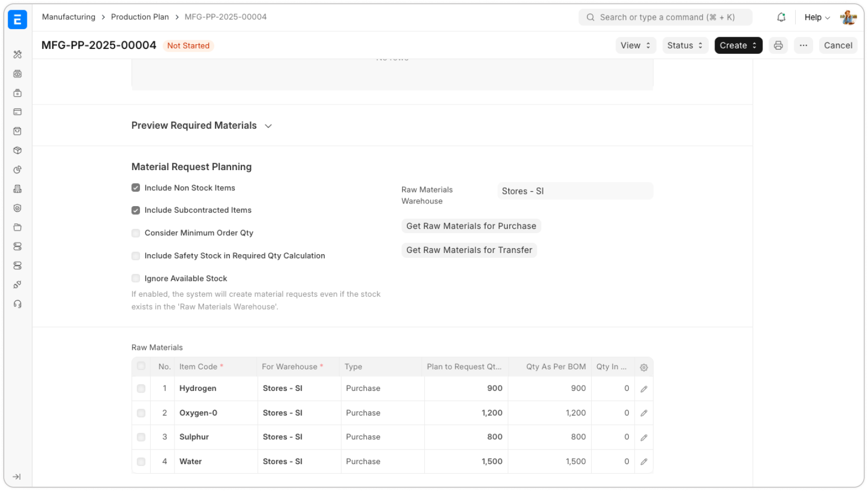
Task: Open the folder projects sidebar icon
Action: (17, 227)
